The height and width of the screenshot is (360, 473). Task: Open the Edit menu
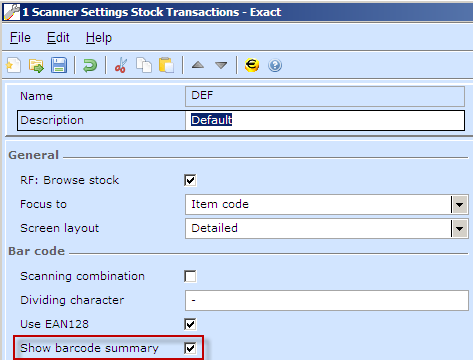point(58,38)
